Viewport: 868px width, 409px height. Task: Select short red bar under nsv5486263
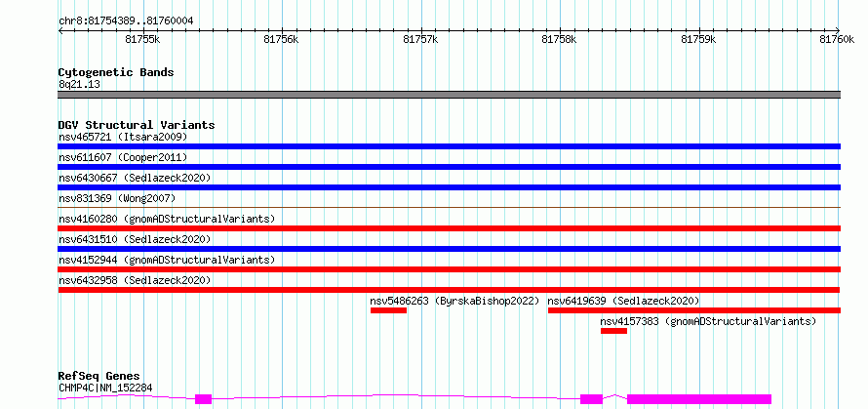point(388,310)
